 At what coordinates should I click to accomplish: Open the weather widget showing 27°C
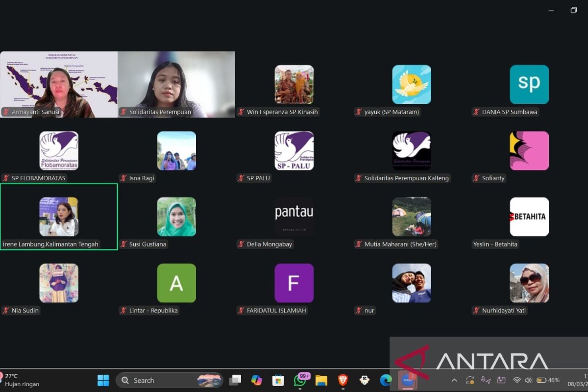click(20, 380)
